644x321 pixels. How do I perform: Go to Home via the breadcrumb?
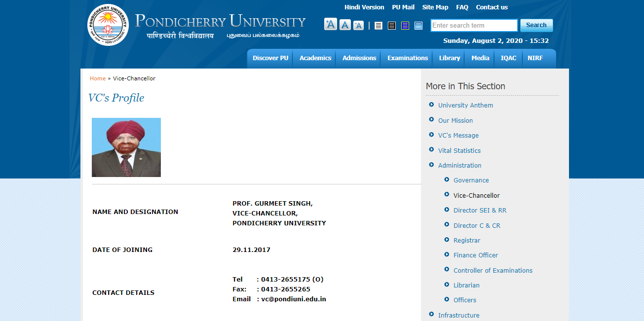98,78
